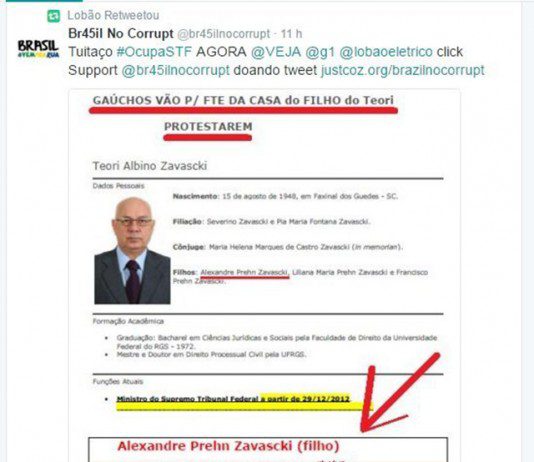Open the Brasil profile avatar
This screenshot has height=462, width=534.
pyautogui.click(x=38, y=49)
